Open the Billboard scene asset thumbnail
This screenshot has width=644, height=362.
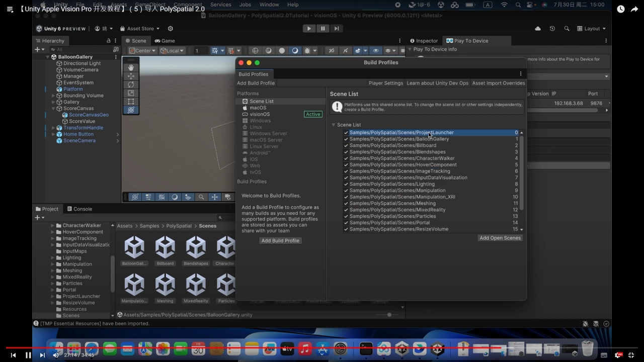(x=165, y=250)
